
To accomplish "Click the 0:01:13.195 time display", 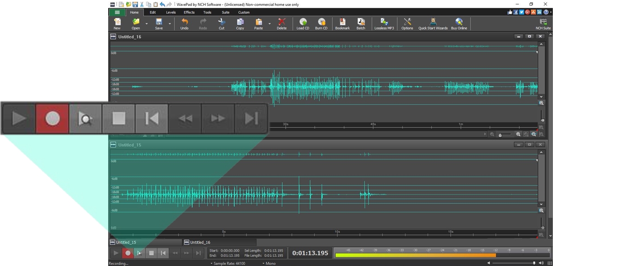I will (x=310, y=253).
